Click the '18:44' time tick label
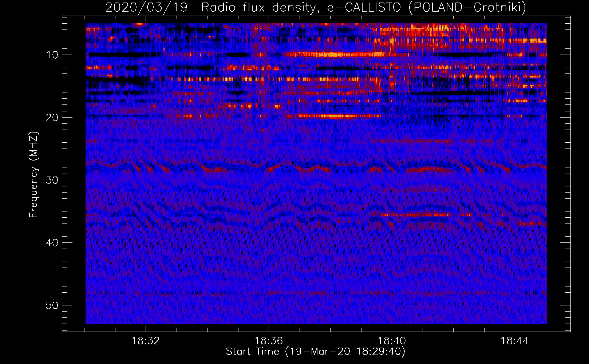The height and width of the screenshot is (364, 589). click(x=515, y=341)
